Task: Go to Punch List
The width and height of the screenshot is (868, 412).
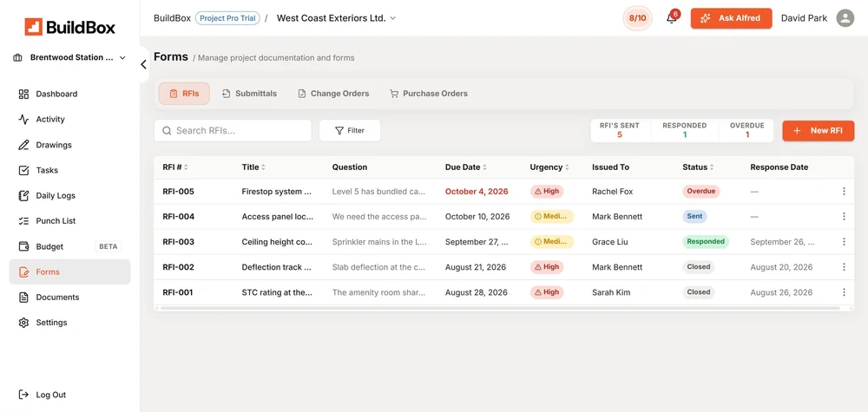Action: coord(69,221)
